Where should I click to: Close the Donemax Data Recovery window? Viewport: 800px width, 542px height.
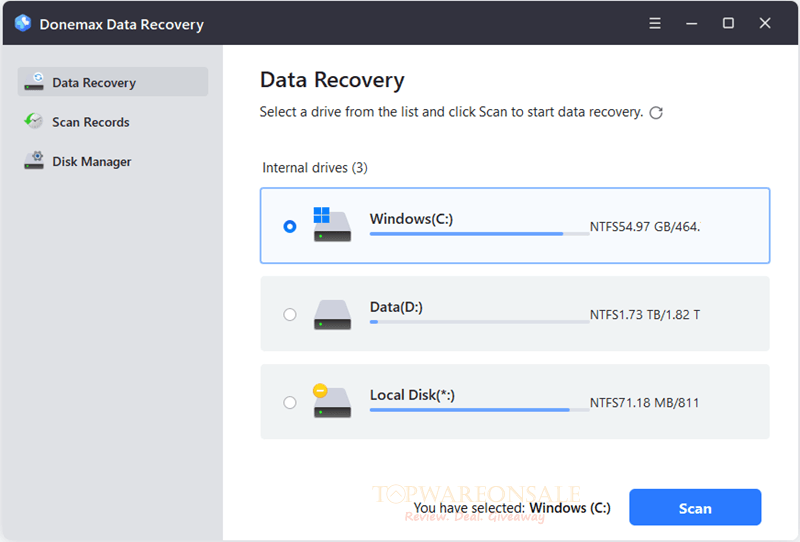(765, 23)
